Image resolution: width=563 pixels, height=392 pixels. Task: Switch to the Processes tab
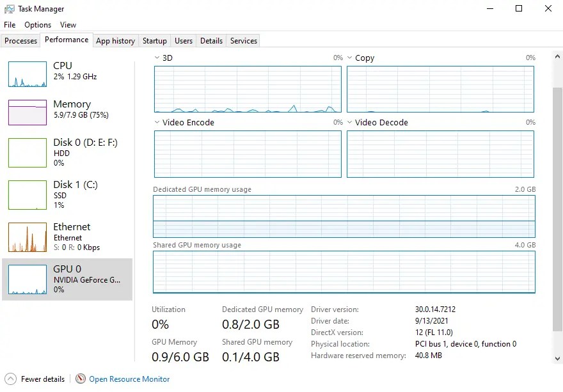pyautogui.click(x=20, y=40)
